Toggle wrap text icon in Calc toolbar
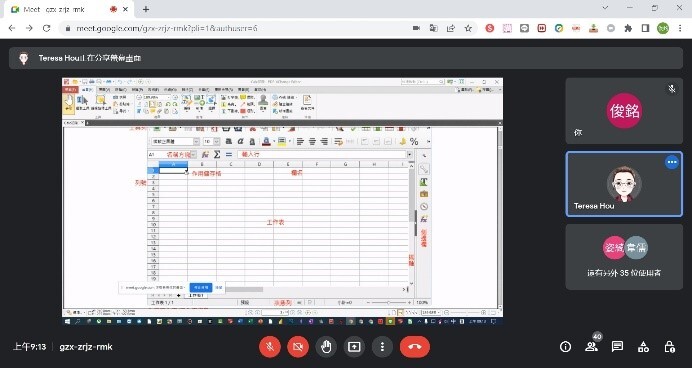The height and width of the screenshot is (368, 692). 338,142
